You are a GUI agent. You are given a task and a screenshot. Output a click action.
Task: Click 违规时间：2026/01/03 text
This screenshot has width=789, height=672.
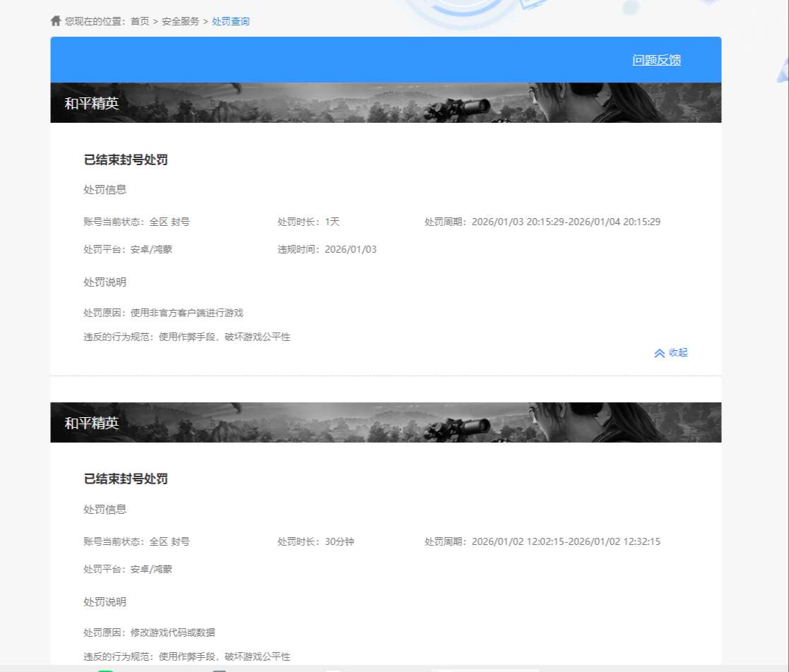tap(327, 249)
